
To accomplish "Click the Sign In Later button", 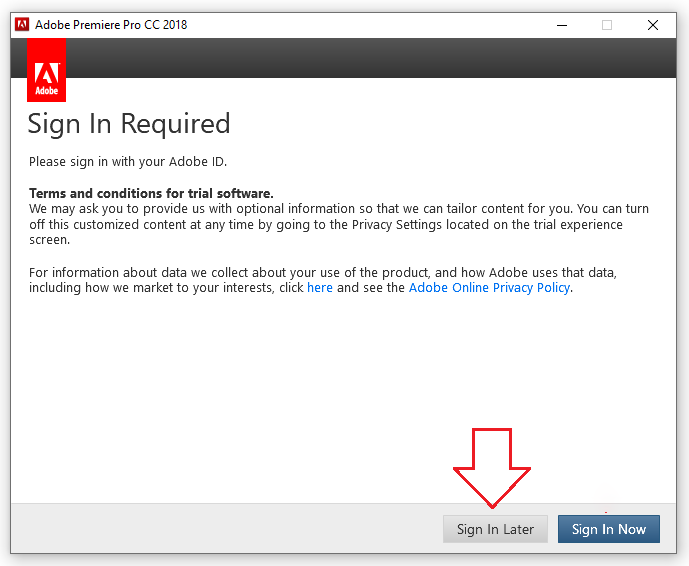I will point(495,529).
